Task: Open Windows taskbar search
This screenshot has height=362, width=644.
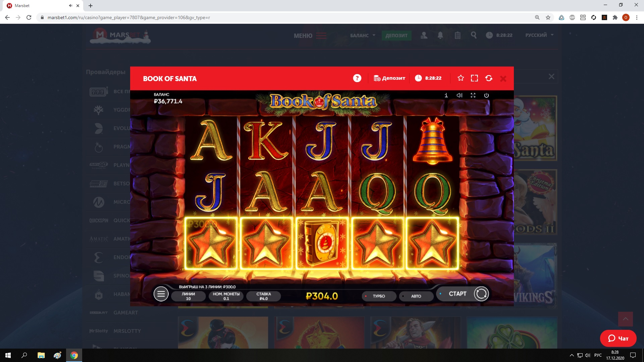Action: [x=24, y=355]
